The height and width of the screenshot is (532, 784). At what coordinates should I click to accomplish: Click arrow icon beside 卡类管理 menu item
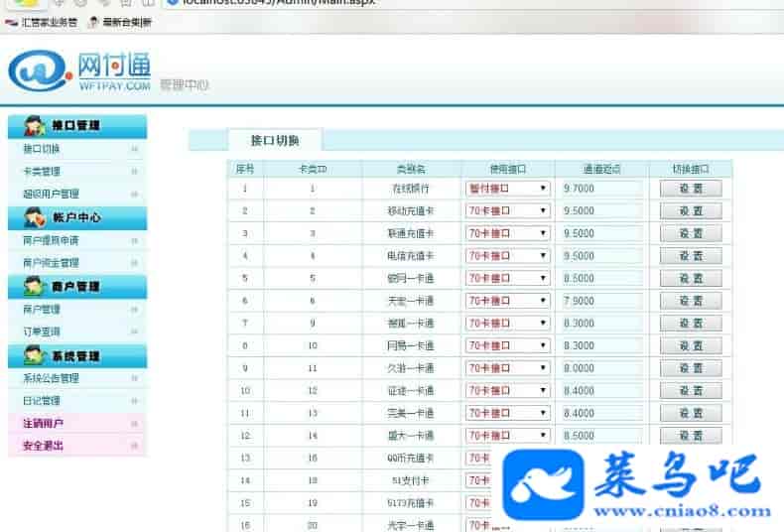pyautogui.click(x=134, y=172)
